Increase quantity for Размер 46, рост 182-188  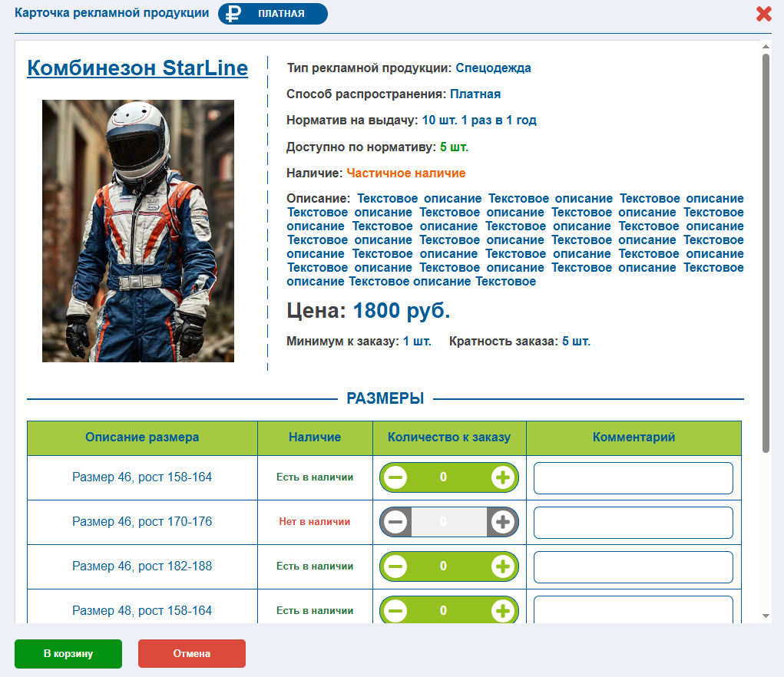click(502, 566)
